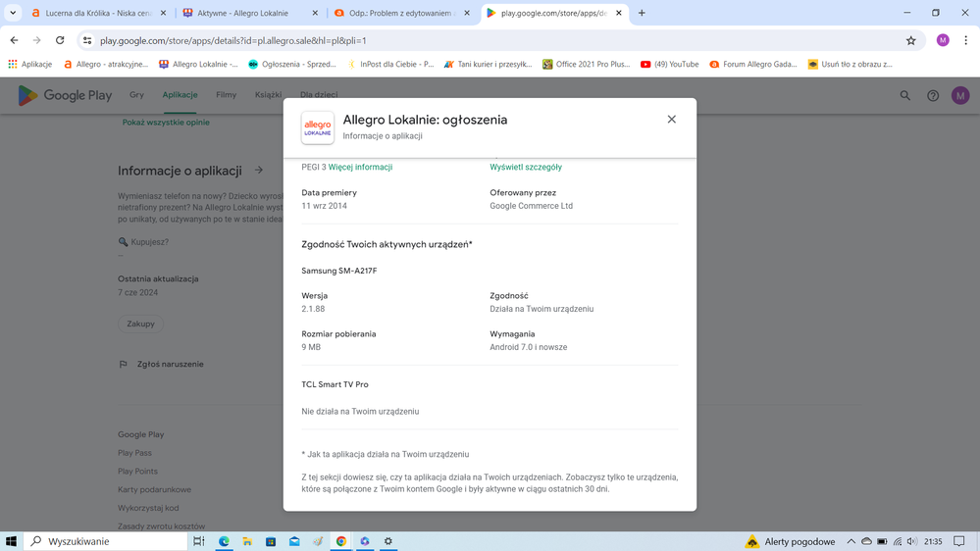Show hidden system tray icons
This screenshot has width=980, height=551.
(x=851, y=541)
